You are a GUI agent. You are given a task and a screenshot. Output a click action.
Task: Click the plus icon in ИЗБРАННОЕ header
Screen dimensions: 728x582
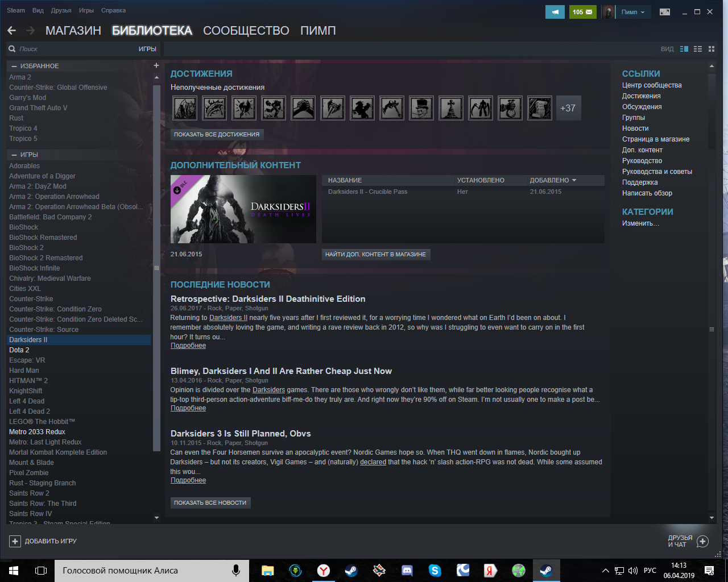(x=156, y=65)
